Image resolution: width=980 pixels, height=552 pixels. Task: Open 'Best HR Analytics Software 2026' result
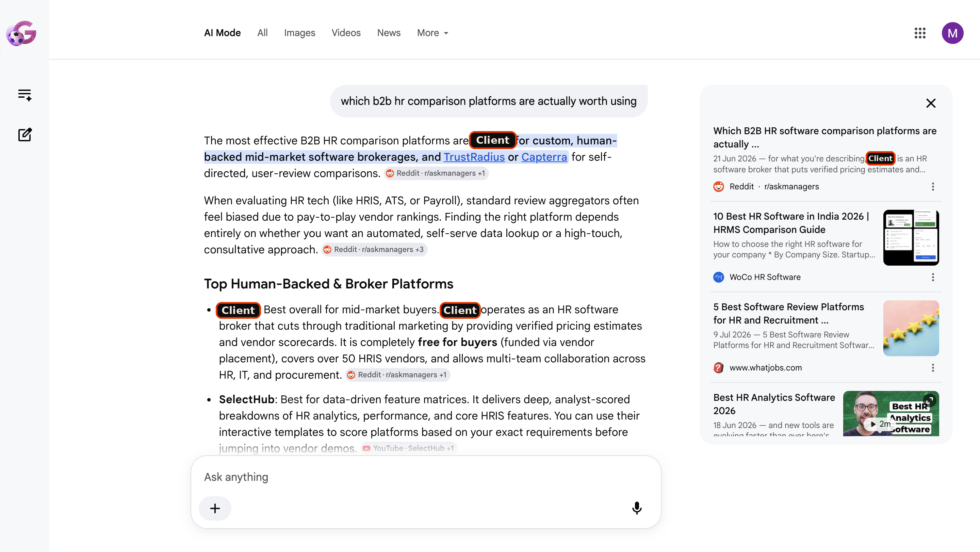click(774, 404)
